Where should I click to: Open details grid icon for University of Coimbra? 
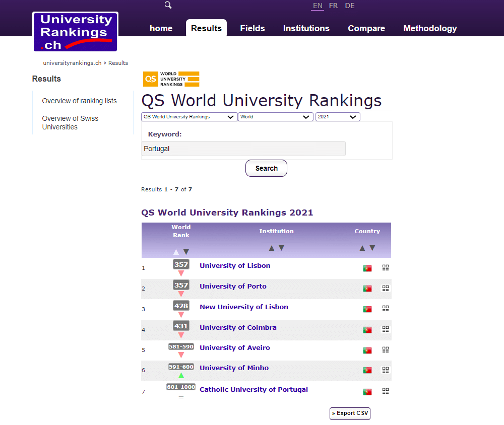coord(386,329)
